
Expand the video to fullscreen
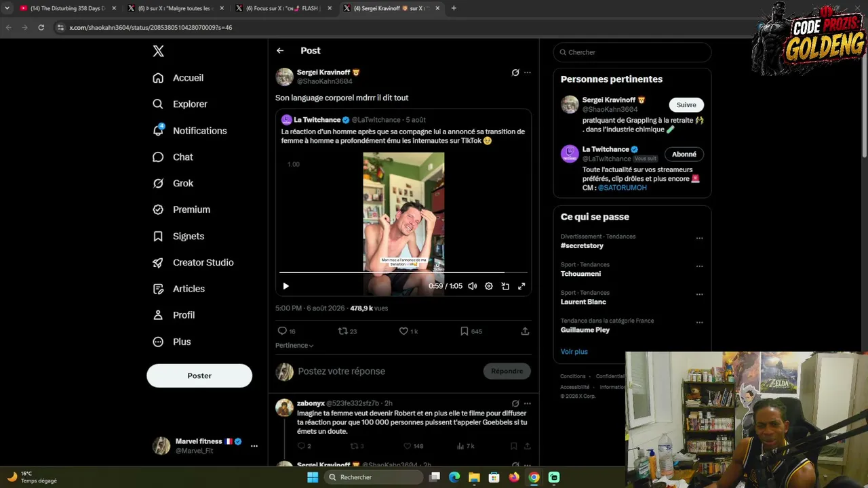[521, 286]
